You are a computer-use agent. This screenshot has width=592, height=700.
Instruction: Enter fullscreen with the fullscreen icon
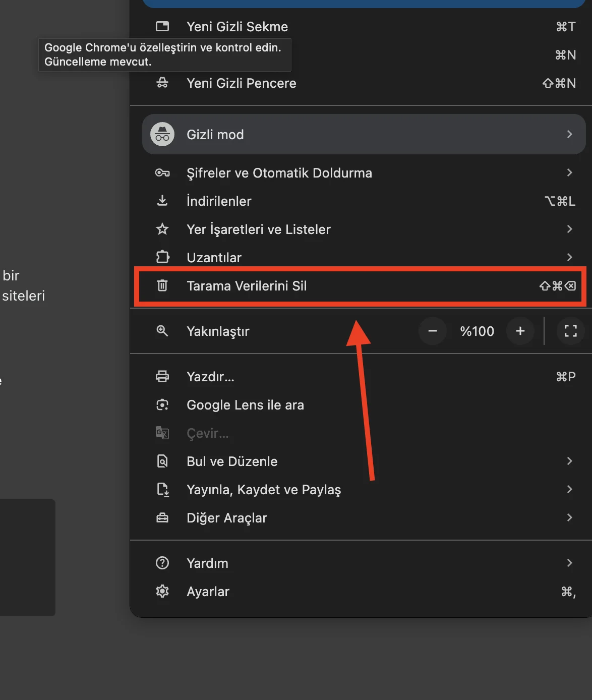571,331
